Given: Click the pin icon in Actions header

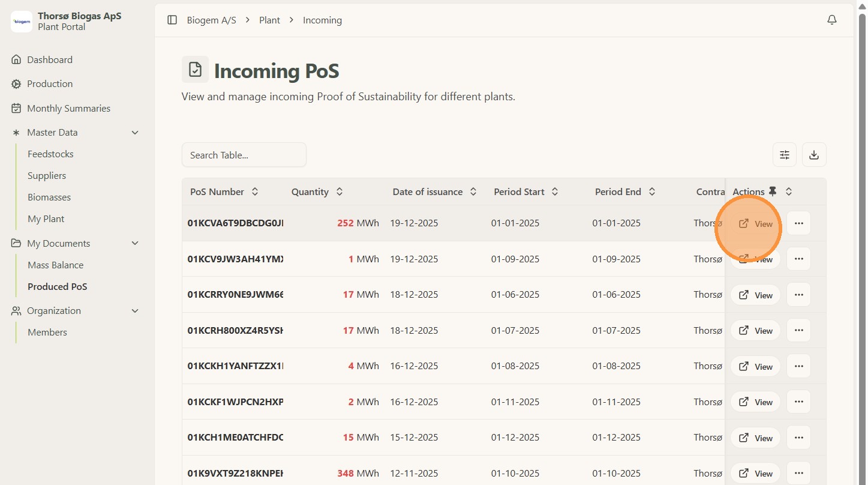Looking at the screenshot, I should pyautogui.click(x=773, y=191).
